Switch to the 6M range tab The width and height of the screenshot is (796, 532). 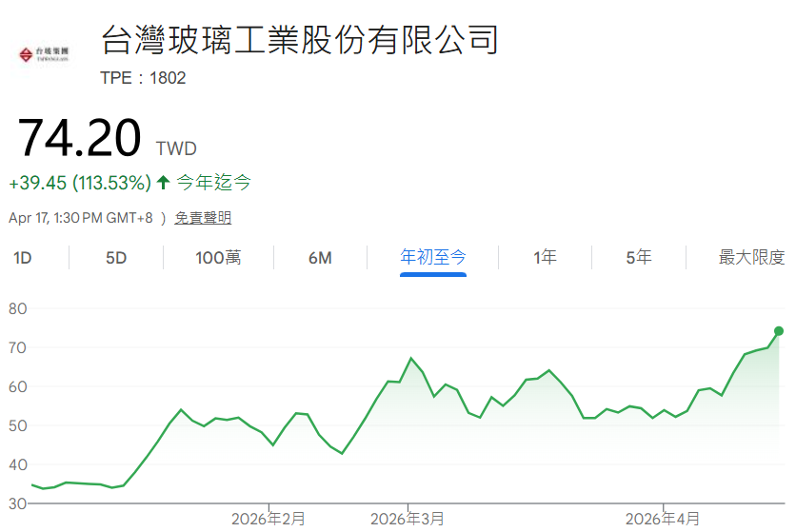tap(320, 258)
